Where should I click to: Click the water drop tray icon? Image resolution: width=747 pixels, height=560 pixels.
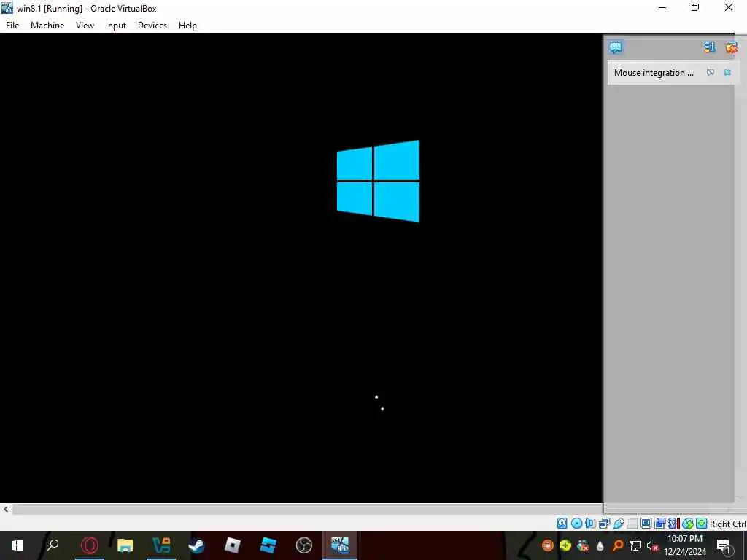600,545
